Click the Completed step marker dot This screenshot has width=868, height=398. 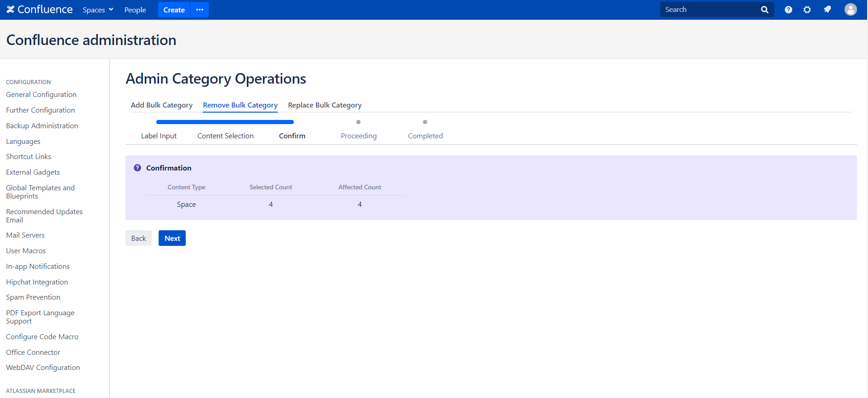tap(425, 122)
